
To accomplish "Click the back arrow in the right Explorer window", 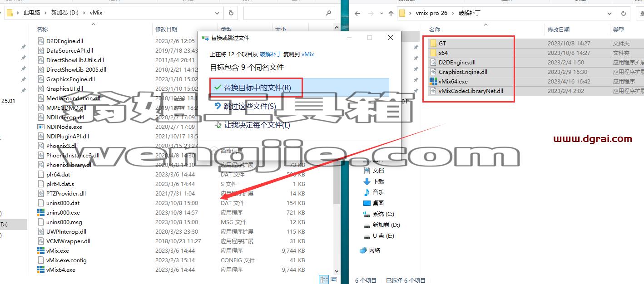I will pyautogui.click(x=357, y=13).
